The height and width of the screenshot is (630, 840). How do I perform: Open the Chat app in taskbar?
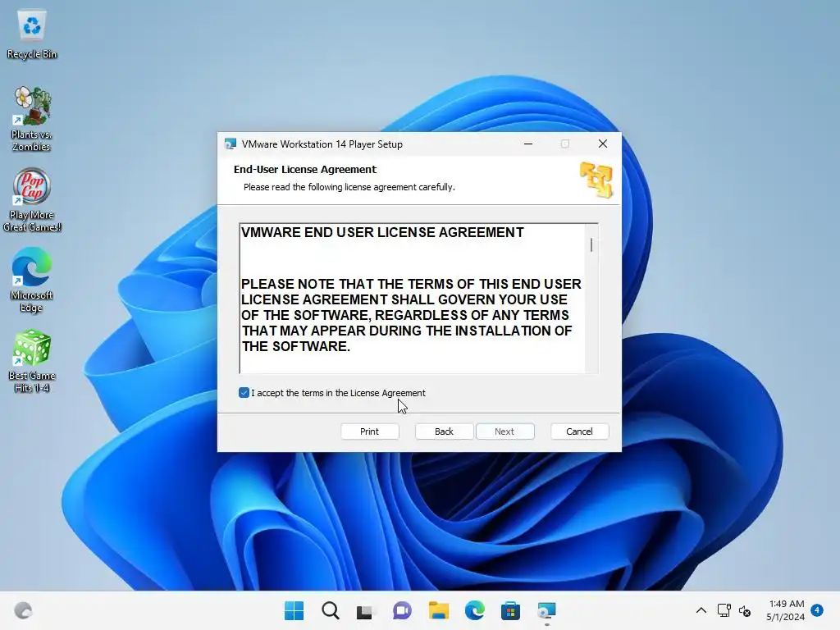(402, 610)
